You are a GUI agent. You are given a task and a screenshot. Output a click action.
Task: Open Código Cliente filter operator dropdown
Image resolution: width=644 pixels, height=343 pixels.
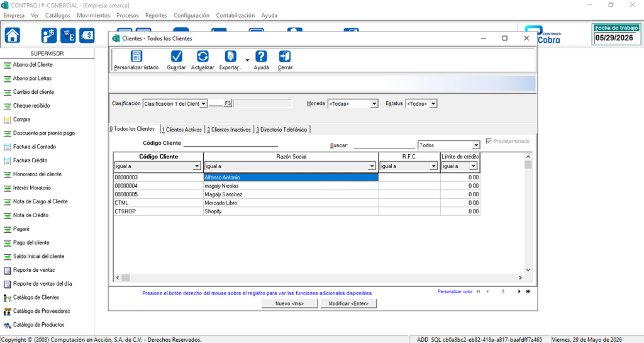tap(197, 166)
